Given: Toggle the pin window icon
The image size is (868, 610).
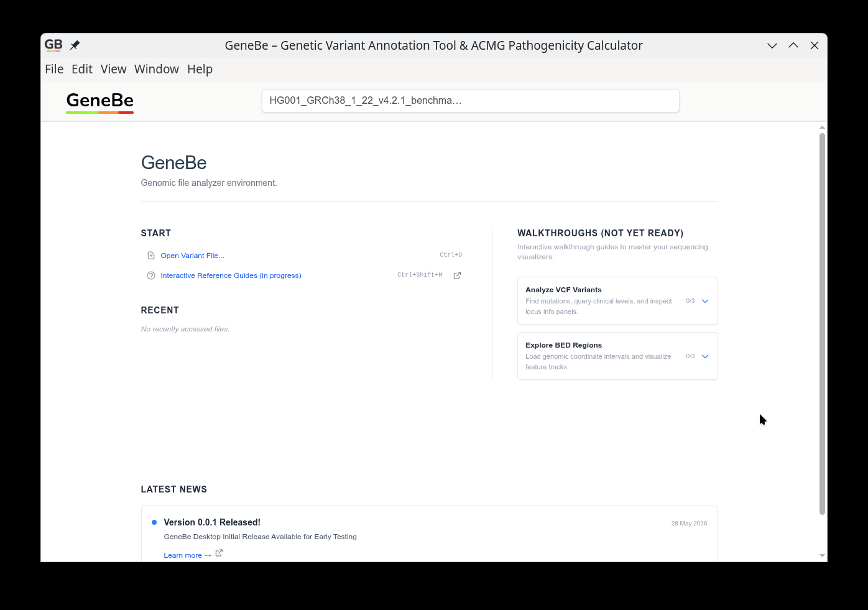Looking at the screenshot, I should 75,45.
